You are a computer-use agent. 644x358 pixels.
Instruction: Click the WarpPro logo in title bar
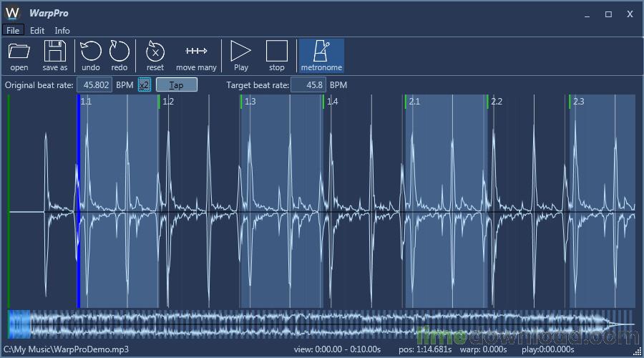click(x=13, y=13)
